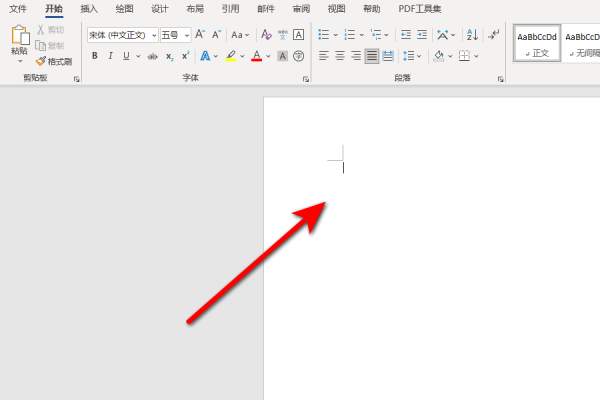Open the Asian layout icon

(443, 35)
